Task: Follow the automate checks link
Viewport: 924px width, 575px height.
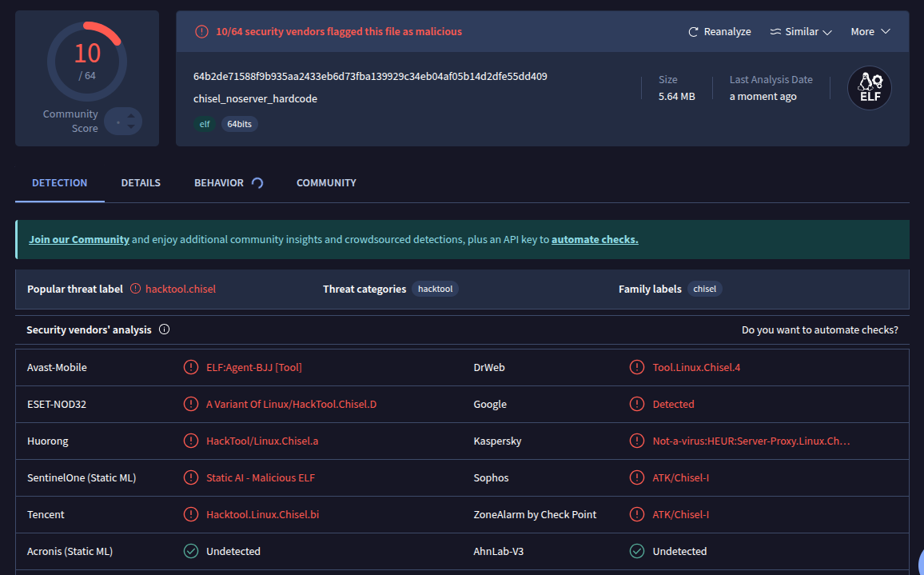Action: tap(595, 239)
